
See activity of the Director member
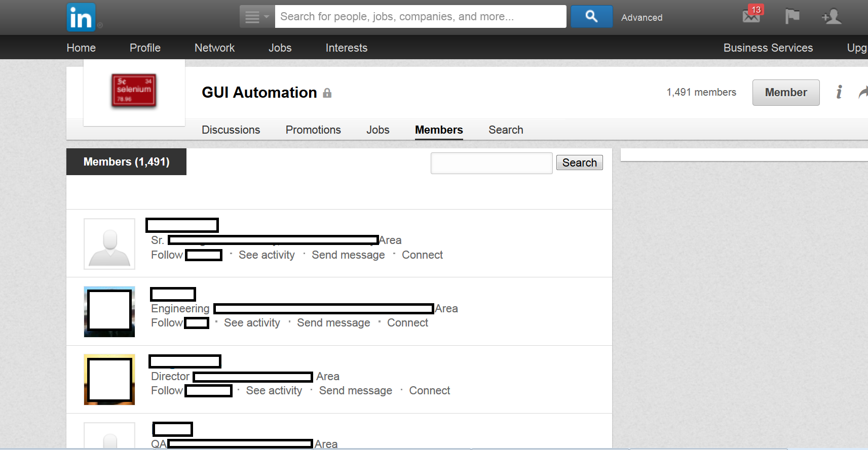(x=274, y=391)
